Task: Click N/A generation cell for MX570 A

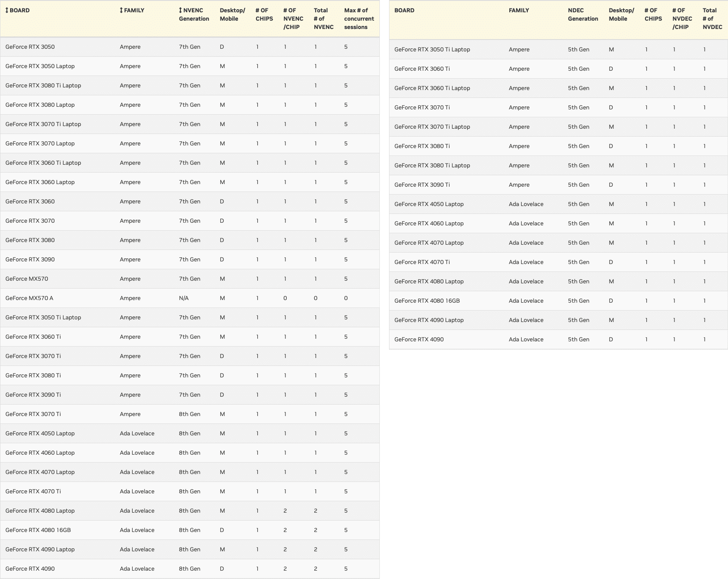Action: (x=184, y=298)
